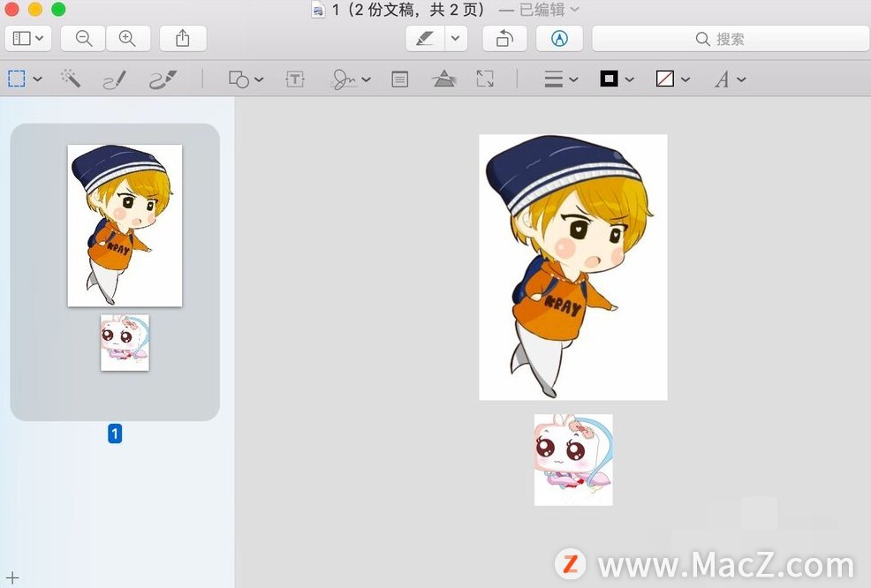Expand the fill color dropdown arrow
The width and height of the screenshot is (871, 588).
pos(685,79)
